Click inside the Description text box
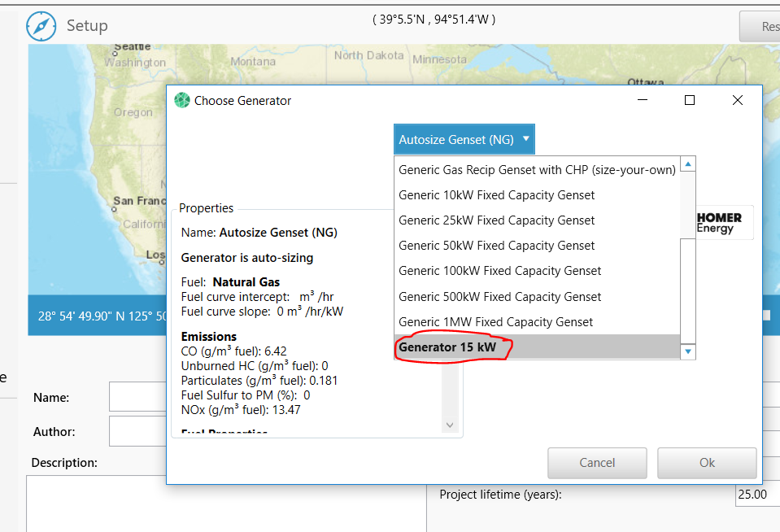The width and height of the screenshot is (780, 532). [x=225, y=503]
